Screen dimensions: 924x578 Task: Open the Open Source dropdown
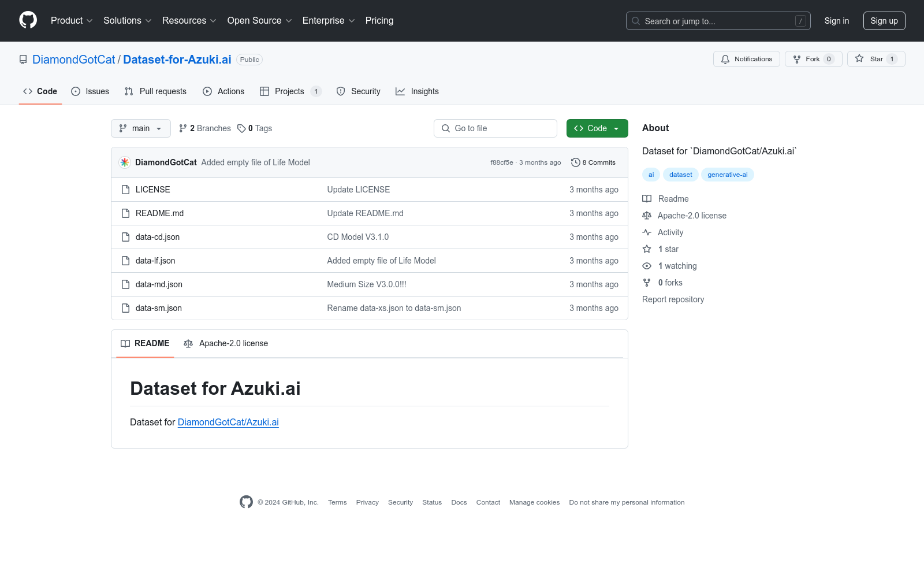260,20
